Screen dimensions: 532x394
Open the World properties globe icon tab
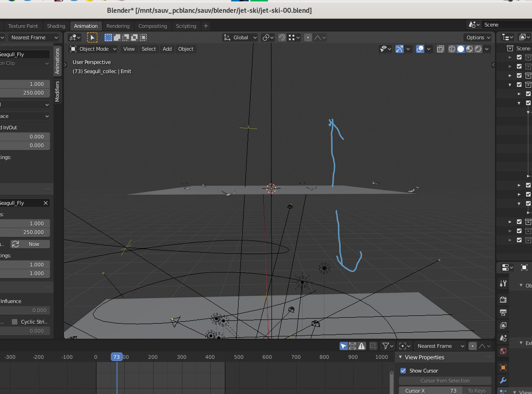point(503,351)
